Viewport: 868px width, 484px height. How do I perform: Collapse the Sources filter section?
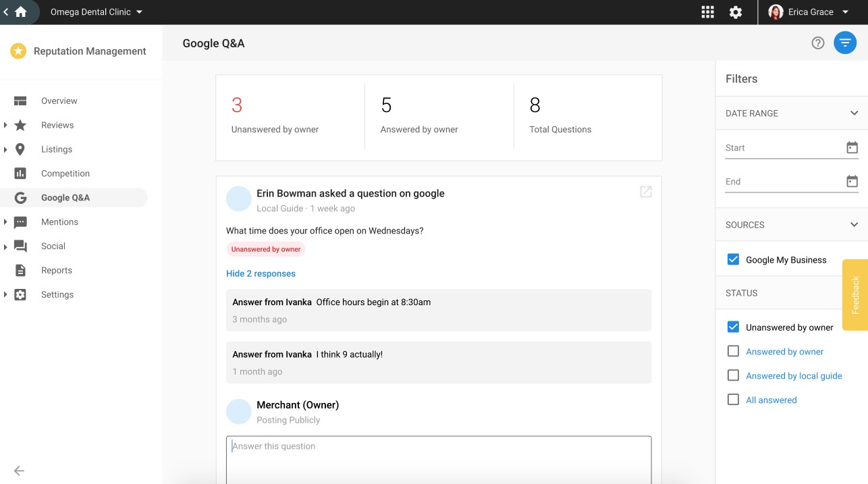pyautogui.click(x=854, y=225)
